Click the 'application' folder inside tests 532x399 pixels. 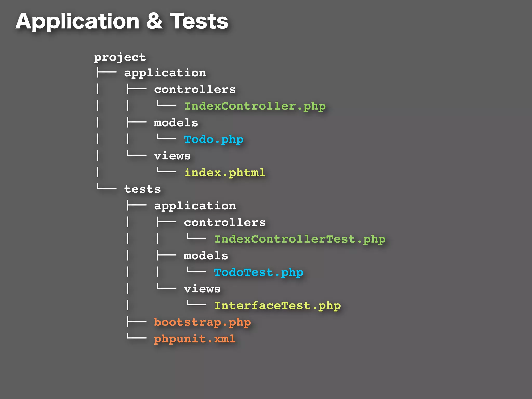pos(195,206)
